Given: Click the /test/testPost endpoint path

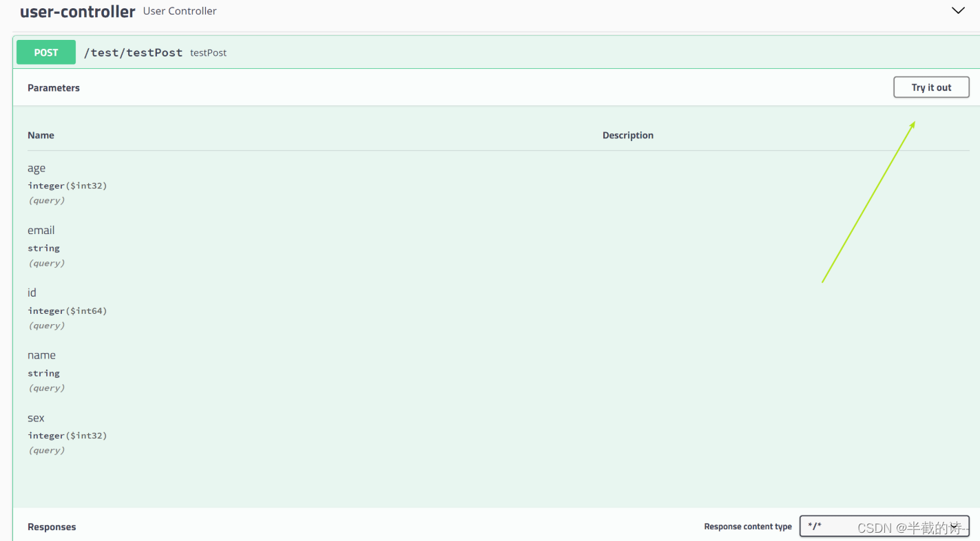Looking at the screenshot, I should [x=133, y=52].
